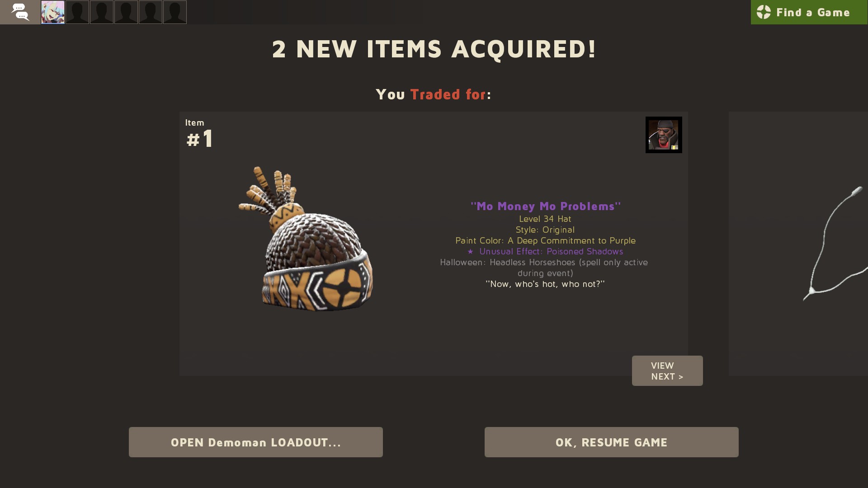Select the third empty party member silhouette

click(x=126, y=12)
